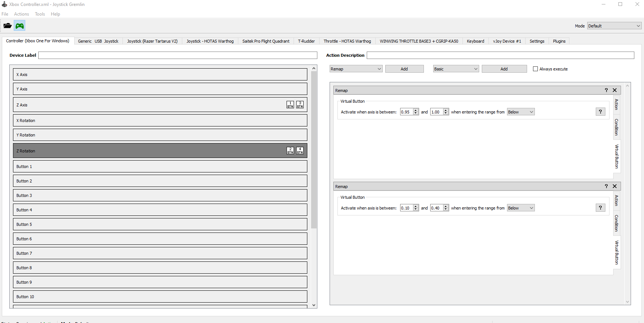
Task: Remove the first Remap action with X
Action: tap(615, 90)
